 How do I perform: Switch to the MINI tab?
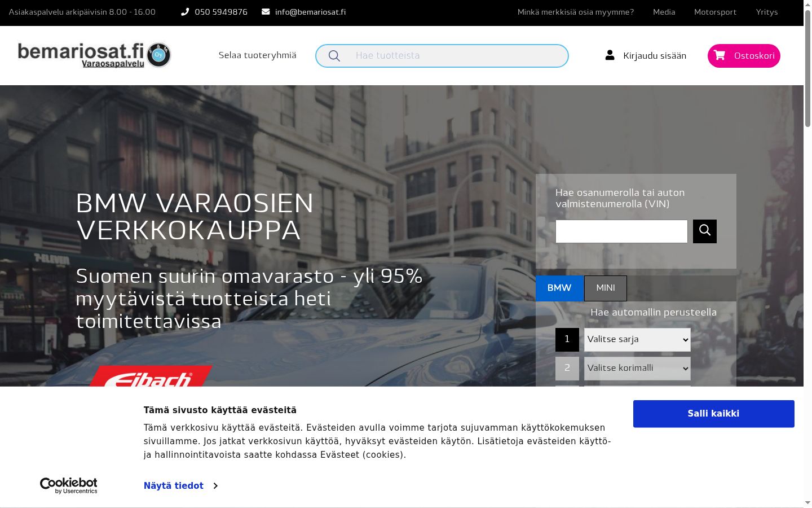[606, 288]
